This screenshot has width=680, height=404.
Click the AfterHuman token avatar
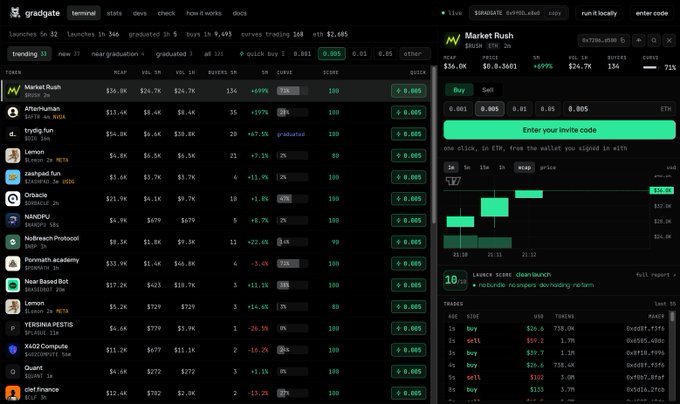click(x=13, y=112)
